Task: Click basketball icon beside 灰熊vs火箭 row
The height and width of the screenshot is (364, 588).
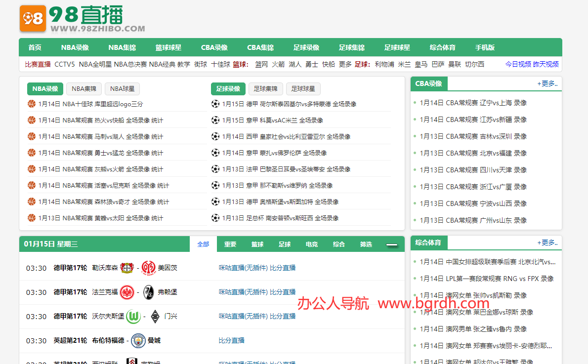Action: coord(32,169)
